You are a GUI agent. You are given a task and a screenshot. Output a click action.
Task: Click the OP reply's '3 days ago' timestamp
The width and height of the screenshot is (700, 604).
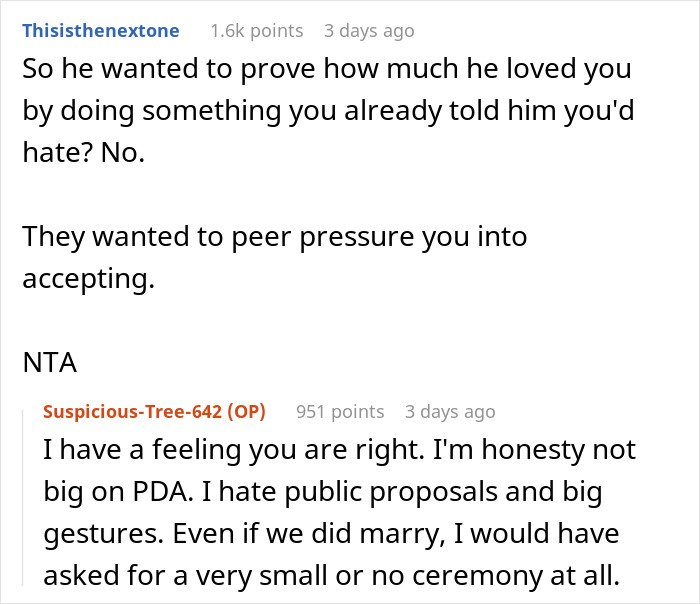[x=449, y=411]
